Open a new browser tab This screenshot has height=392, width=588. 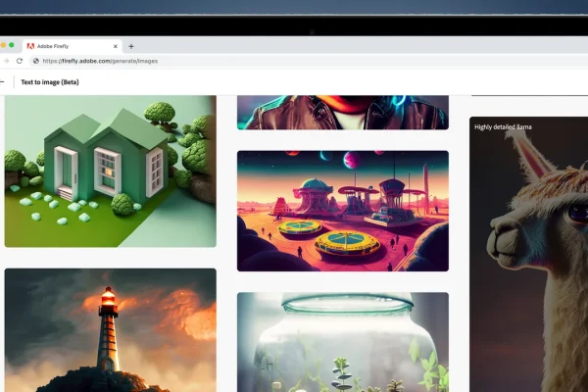(x=131, y=46)
